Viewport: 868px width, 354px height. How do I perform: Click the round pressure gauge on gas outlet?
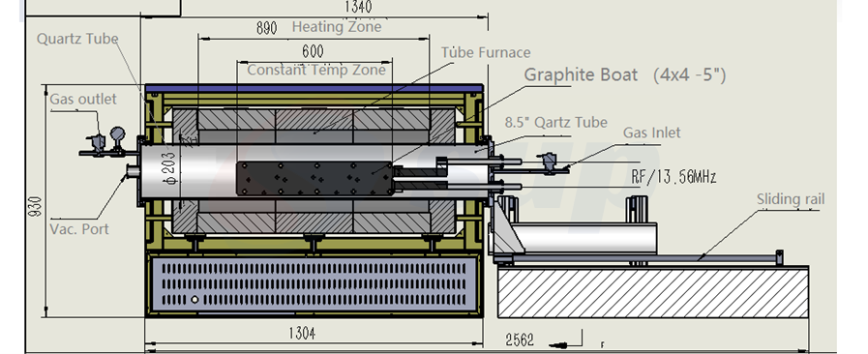coord(117,133)
